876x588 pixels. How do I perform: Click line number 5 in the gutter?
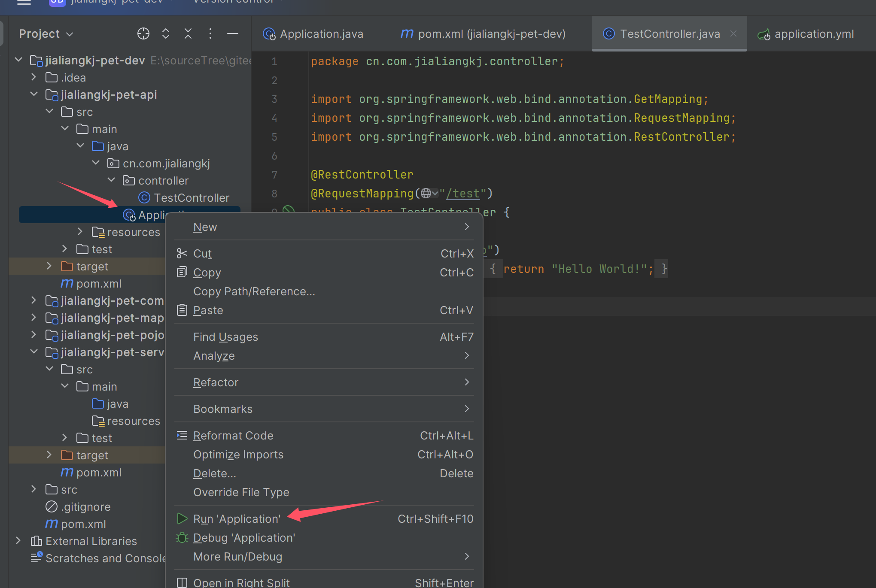274,136
